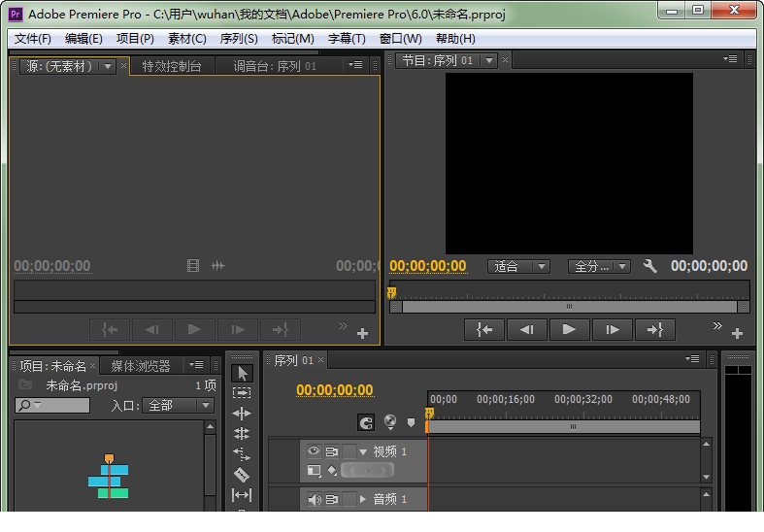This screenshot has height=532, width=764.
Task: Switch to the 媒体浏览器 tab
Action: click(x=141, y=366)
